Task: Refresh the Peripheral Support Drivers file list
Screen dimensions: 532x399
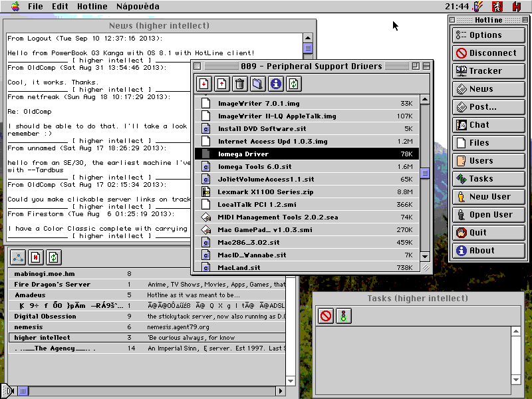Action: [294, 83]
